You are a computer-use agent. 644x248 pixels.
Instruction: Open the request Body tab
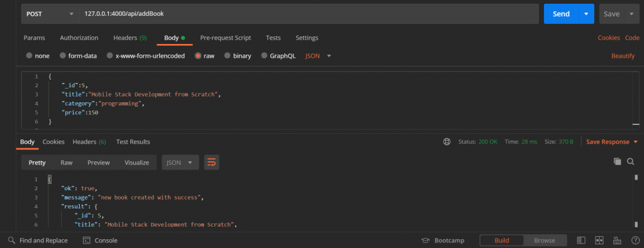[175, 38]
